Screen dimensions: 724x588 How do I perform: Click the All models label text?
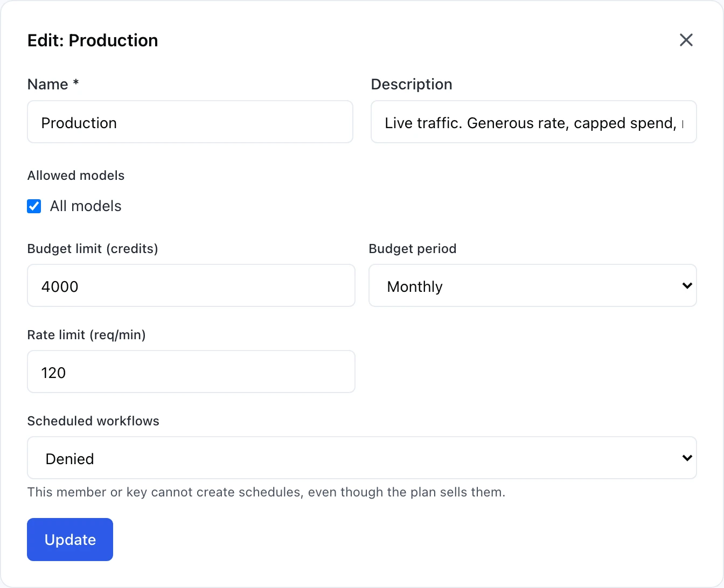(86, 206)
